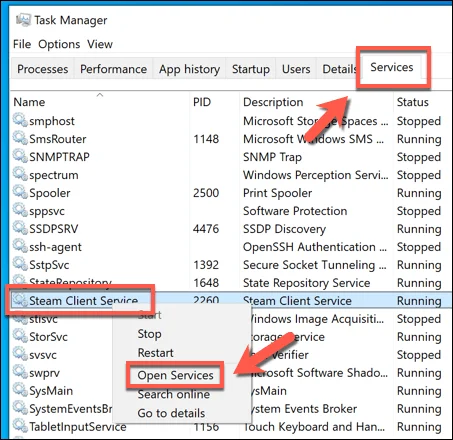This screenshot has height=440, width=453.
Task: Click the gear icon beside Steam Client Service
Action: pyautogui.click(x=20, y=300)
